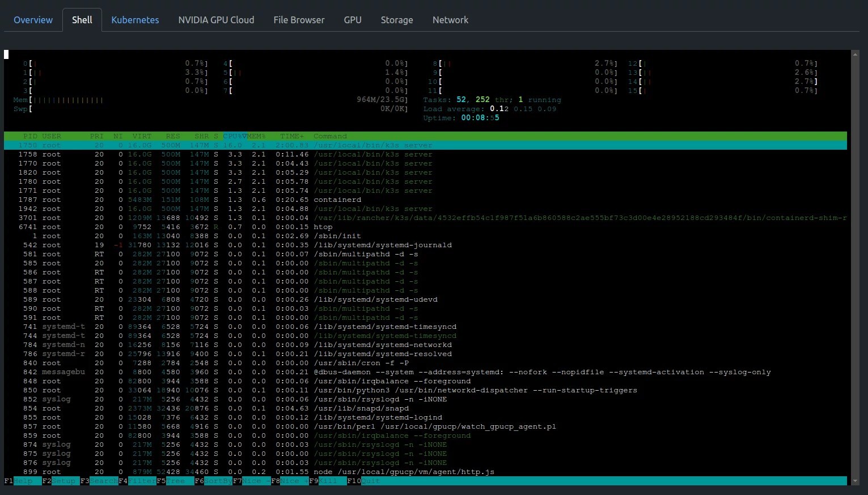Select the htop process row
Viewport: 868px width, 495px height.
(x=425, y=227)
